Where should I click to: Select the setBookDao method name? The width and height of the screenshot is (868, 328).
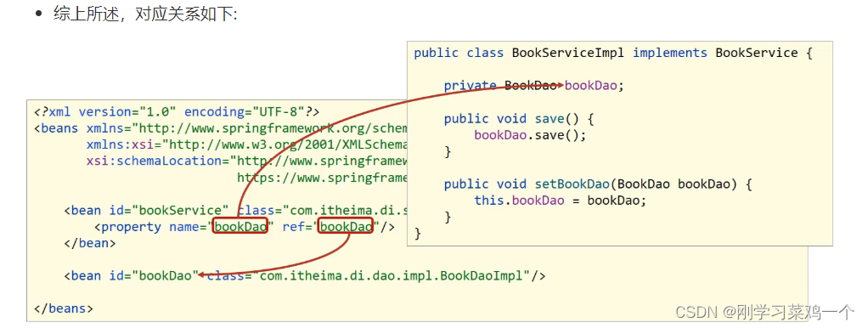[x=572, y=184]
